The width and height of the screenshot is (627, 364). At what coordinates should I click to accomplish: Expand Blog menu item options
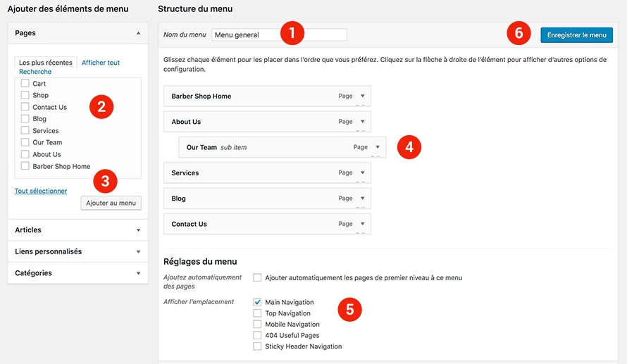[363, 198]
